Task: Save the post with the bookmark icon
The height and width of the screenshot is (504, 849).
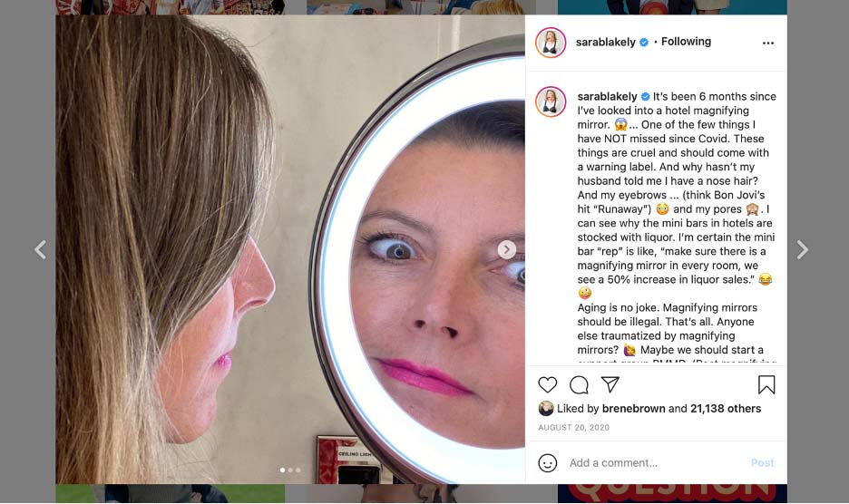Action: point(766,384)
